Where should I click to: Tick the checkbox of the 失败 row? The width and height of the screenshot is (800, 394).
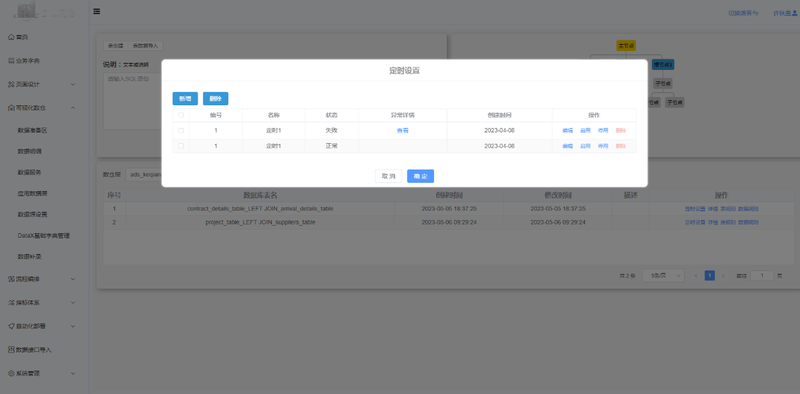[181, 131]
